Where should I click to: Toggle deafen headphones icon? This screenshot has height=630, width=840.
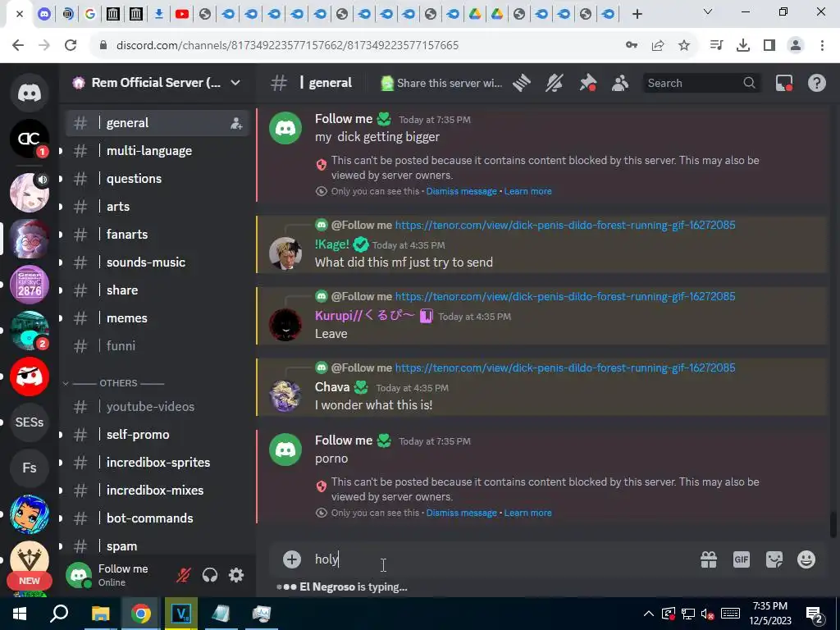pos(210,575)
